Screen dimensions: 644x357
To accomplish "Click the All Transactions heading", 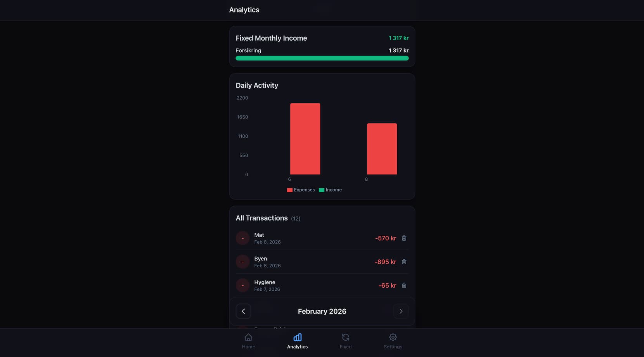I will pos(261,218).
